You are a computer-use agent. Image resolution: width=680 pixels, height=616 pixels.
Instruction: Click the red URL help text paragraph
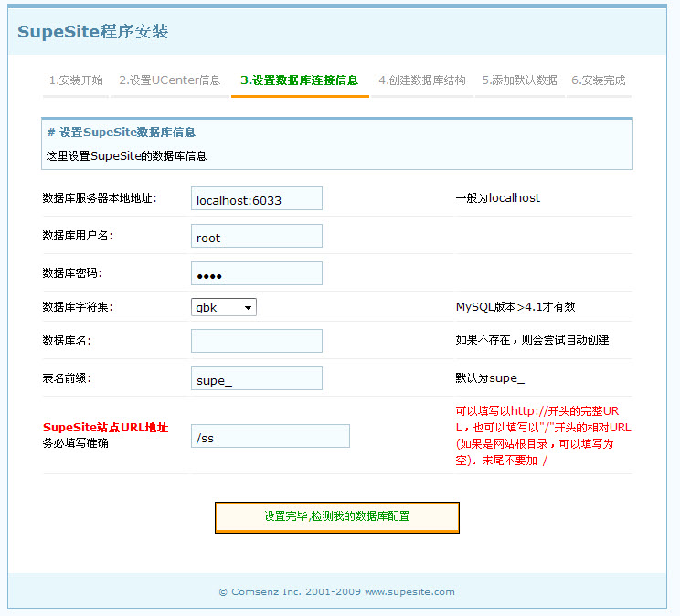click(543, 436)
